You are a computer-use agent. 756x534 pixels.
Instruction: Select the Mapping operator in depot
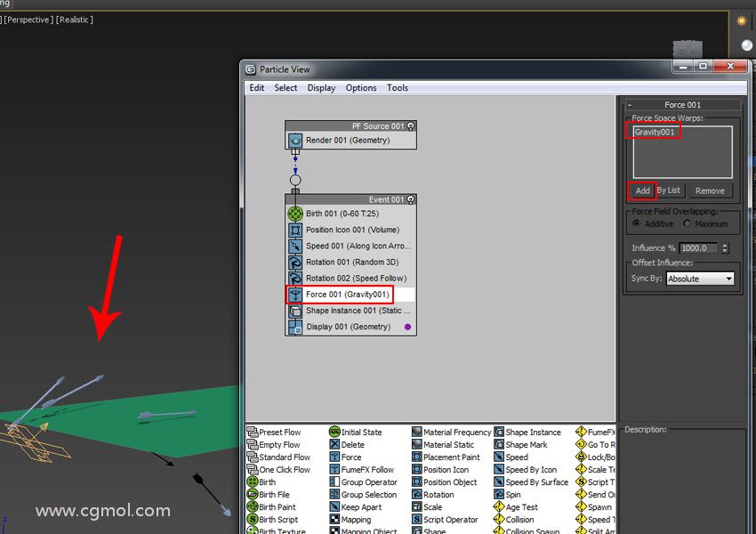coord(350,520)
